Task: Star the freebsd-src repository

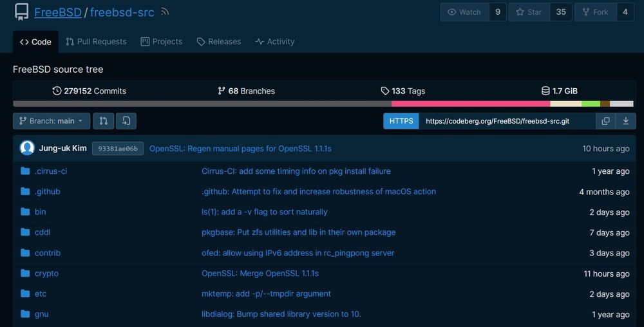Action: 529,12
